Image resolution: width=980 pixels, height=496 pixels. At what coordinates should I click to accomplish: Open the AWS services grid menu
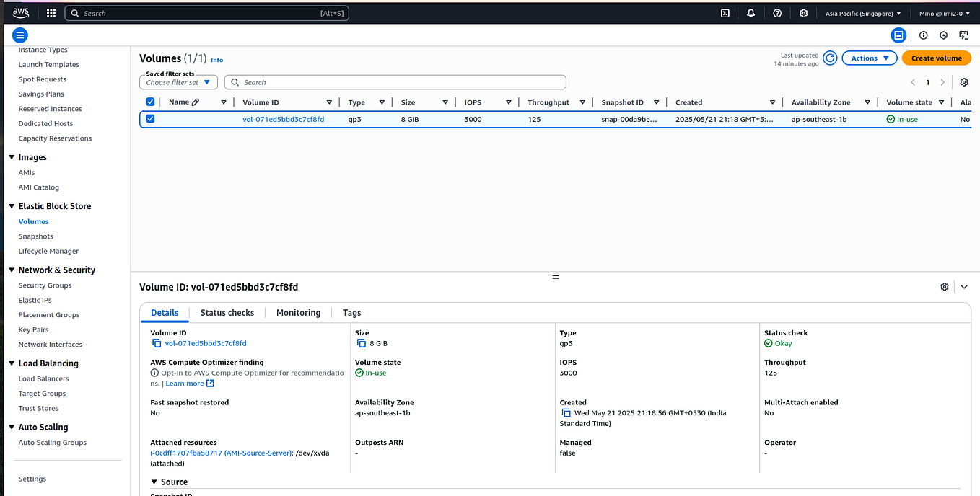click(x=50, y=12)
